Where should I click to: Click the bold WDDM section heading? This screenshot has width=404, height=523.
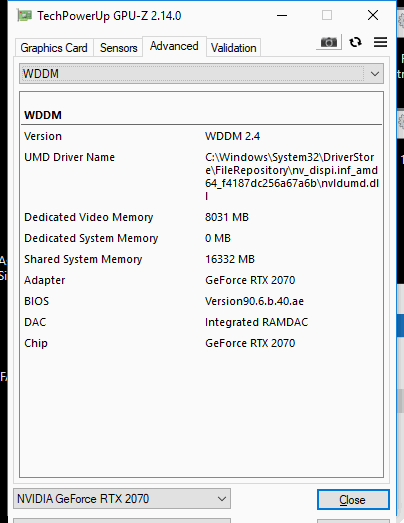43,115
